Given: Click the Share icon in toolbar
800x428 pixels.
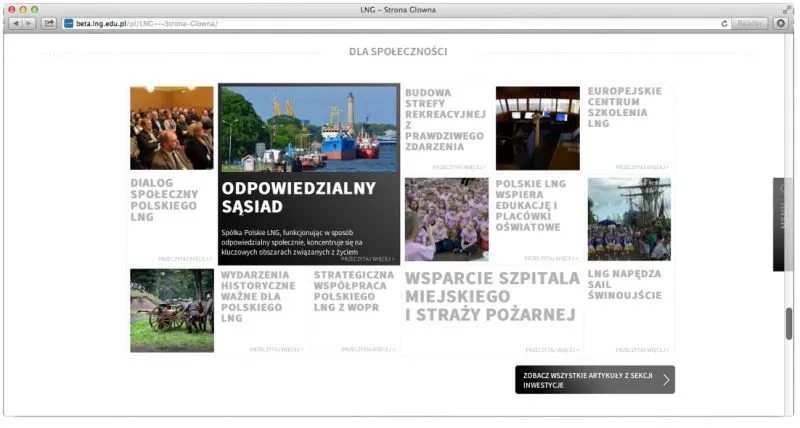Looking at the screenshot, I should point(48,23).
